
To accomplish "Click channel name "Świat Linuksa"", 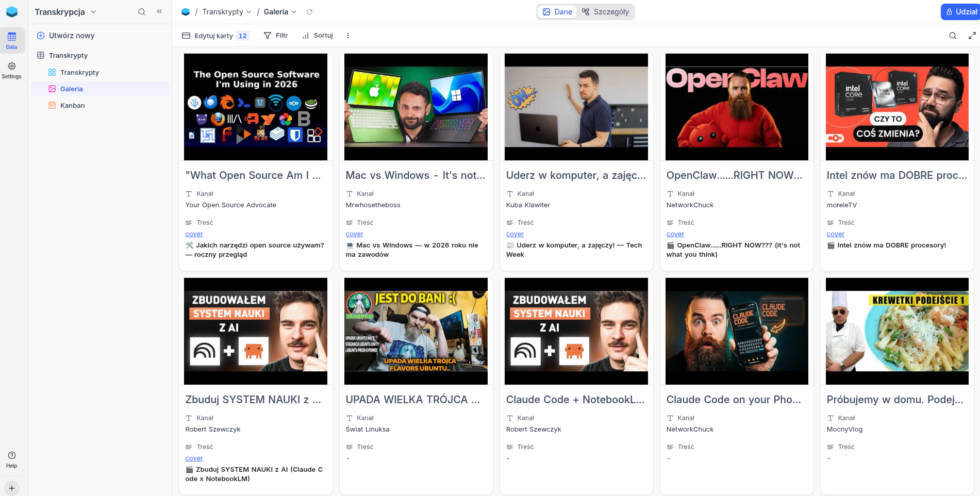I will pyautogui.click(x=368, y=429).
